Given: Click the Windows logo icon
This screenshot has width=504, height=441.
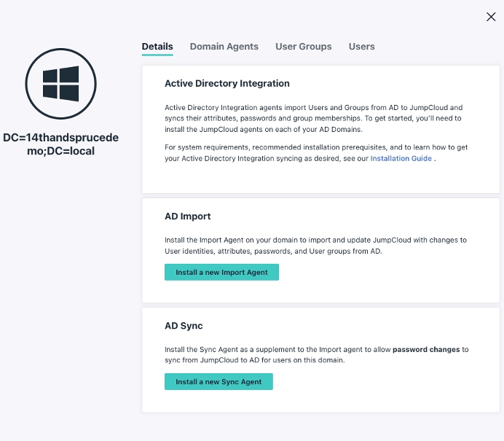Looking at the screenshot, I should pyautogui.click(x=60, y=85).
